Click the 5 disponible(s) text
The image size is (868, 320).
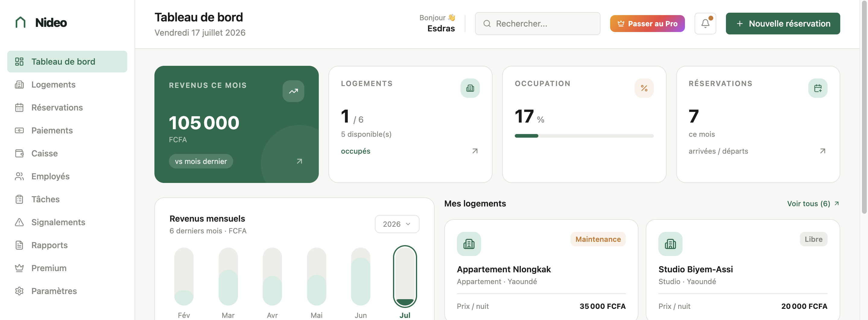tap(366, 134)
